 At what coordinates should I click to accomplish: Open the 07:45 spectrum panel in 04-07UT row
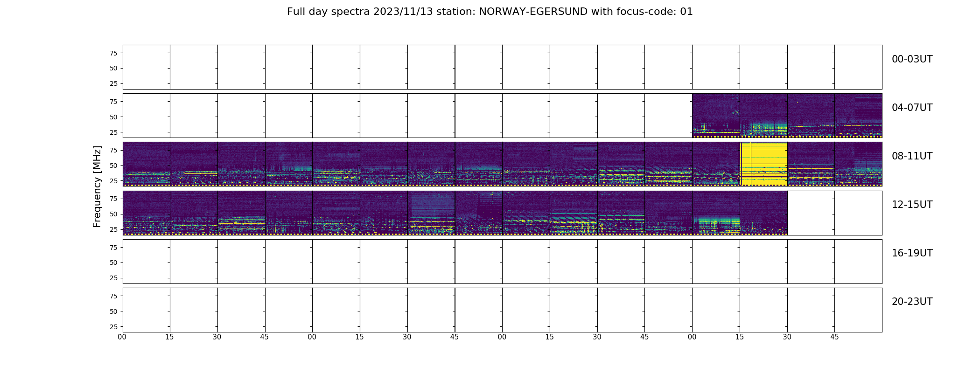858,116
